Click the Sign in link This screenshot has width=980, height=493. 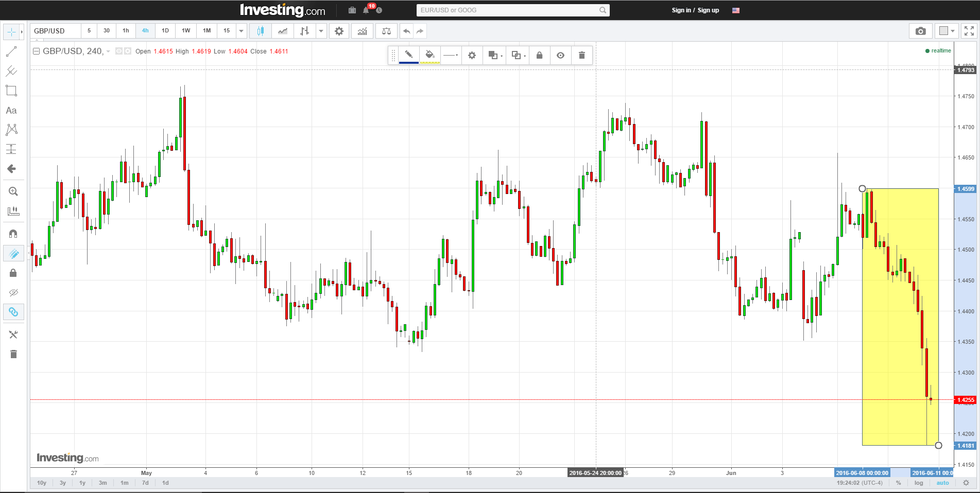[681, 10]
